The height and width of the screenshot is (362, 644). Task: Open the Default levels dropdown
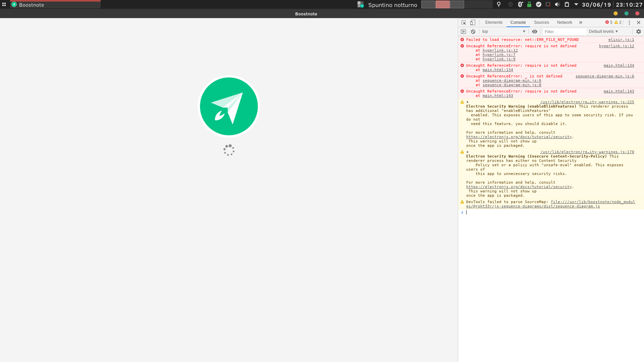pyautogui.click(x=603, y=31)
